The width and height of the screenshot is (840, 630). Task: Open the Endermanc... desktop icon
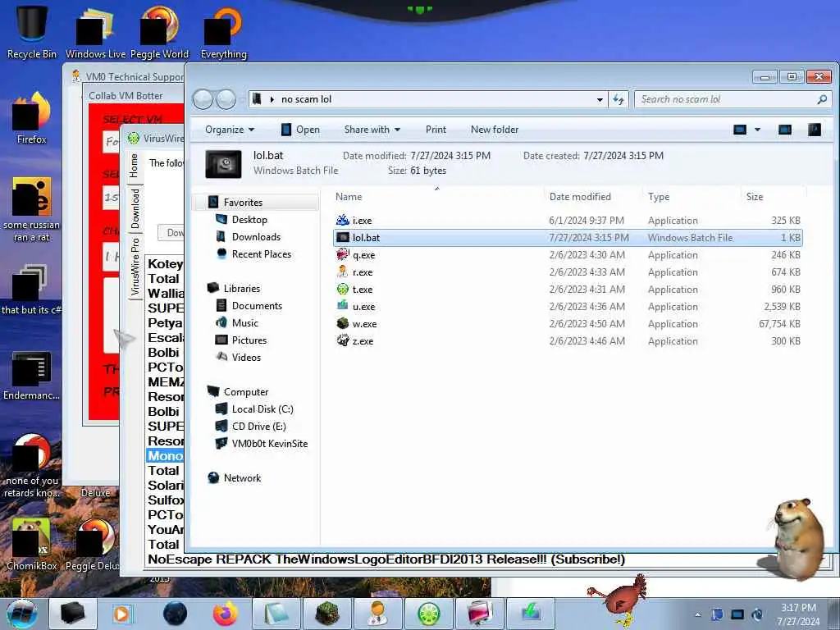click(x=32, y=375)
